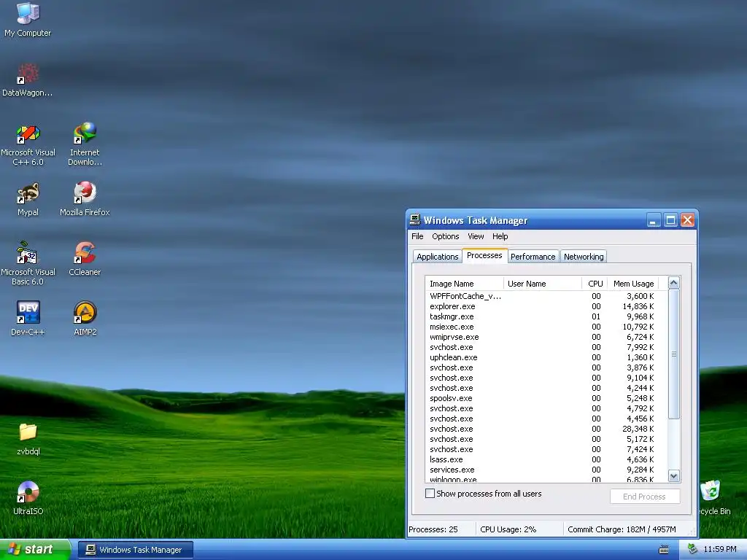Select the taskmgr.exe process
747x560 pixels.
click(x=543, y=316)
